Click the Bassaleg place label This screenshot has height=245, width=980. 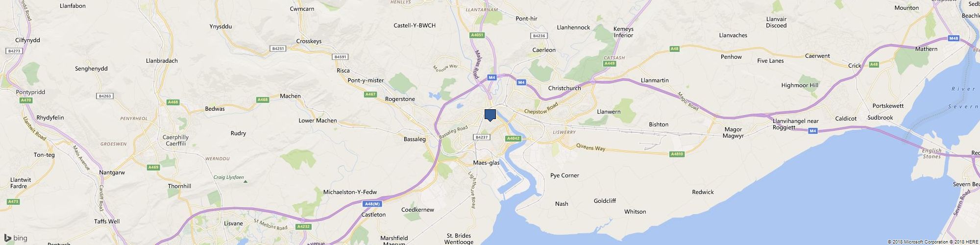415,139
